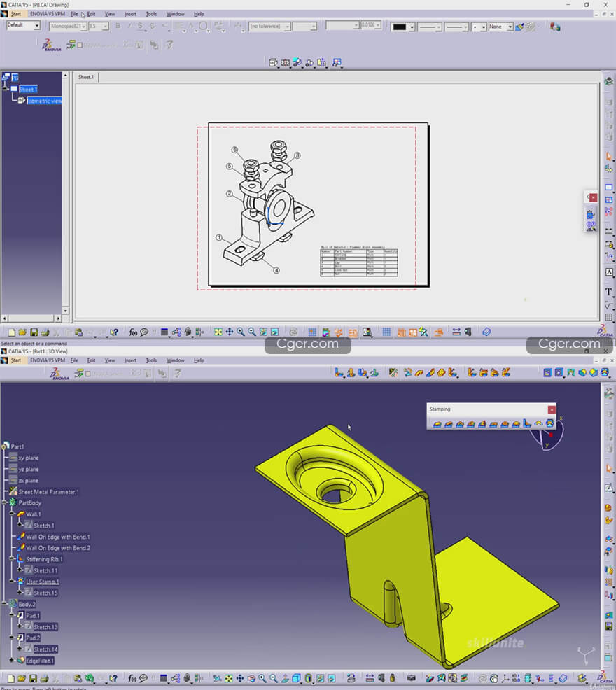Click Zoom In icon in Part1 bottom toolbar
616x690 pixels.
(262, 678)
